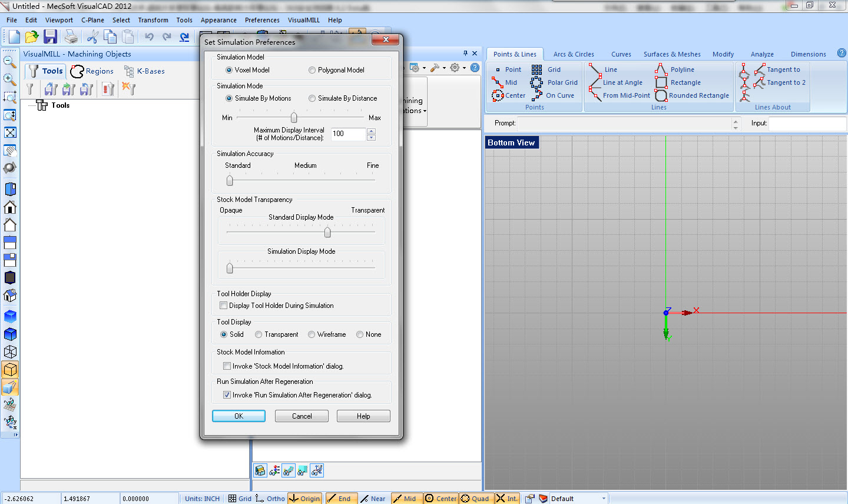Click the create tool icon under Tools tab
Image resolution: width=848 pixels, height=504 pixels.
pyautogui.click(x=30, y=89)
